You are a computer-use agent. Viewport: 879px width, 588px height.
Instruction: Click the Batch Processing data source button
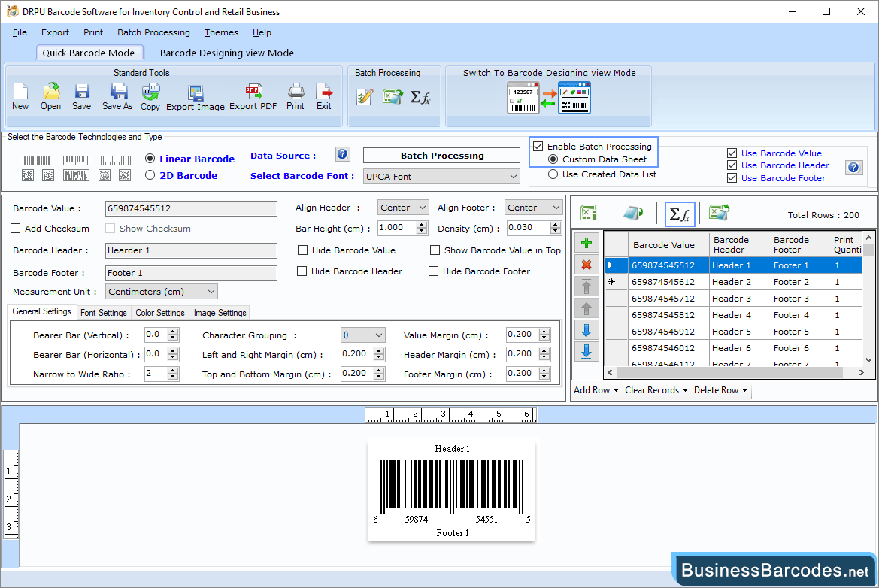tap(441, 155)
